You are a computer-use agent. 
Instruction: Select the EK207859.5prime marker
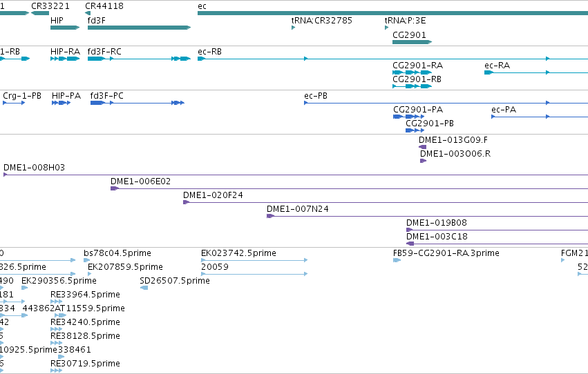90,274
